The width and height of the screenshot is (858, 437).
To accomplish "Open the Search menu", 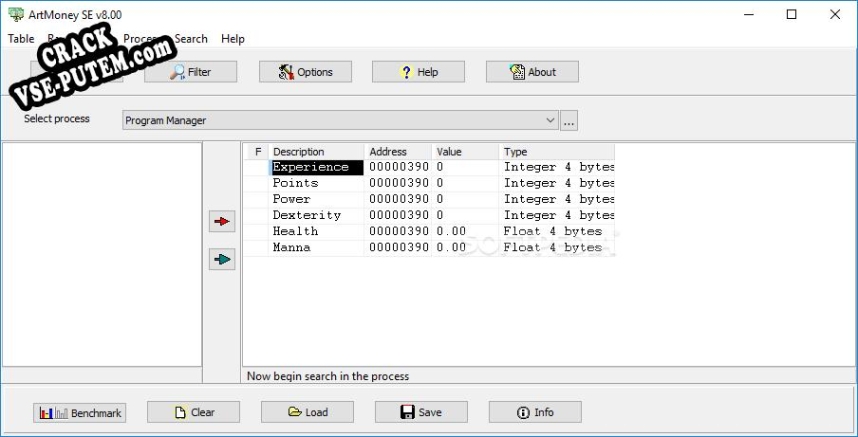I will coord(191,39).
